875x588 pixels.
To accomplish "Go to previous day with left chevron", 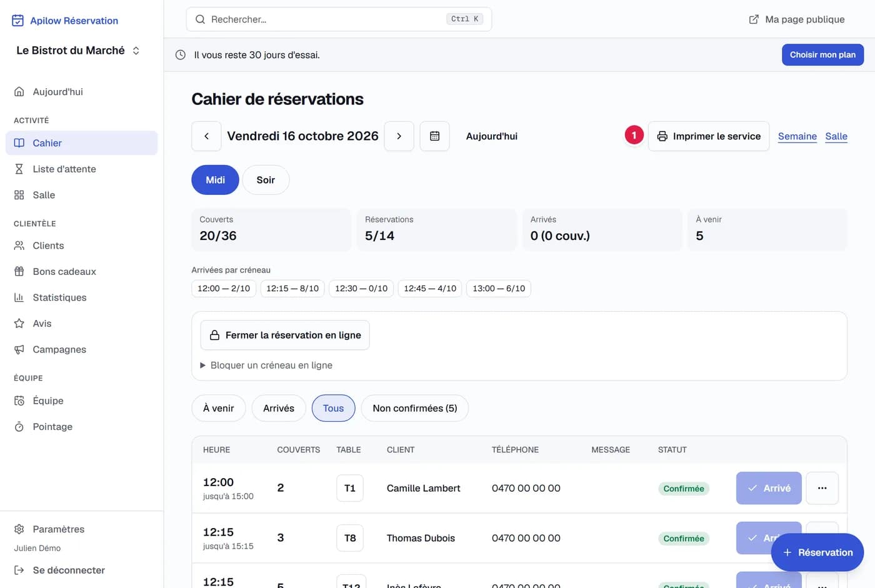I will [x=206, y=136].
